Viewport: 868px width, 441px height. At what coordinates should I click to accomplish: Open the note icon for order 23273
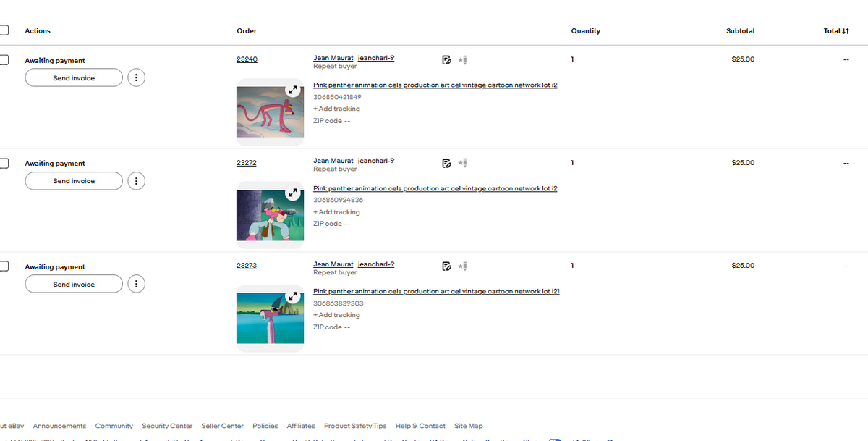pyautogui.click(x=447, y=266)
